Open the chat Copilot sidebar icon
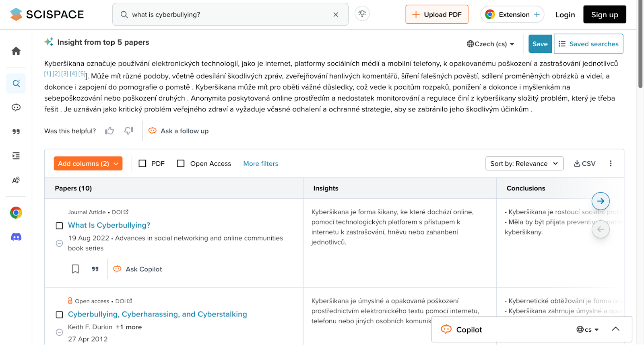This screenshot has width=644, height=345. (x=16, y=107)
